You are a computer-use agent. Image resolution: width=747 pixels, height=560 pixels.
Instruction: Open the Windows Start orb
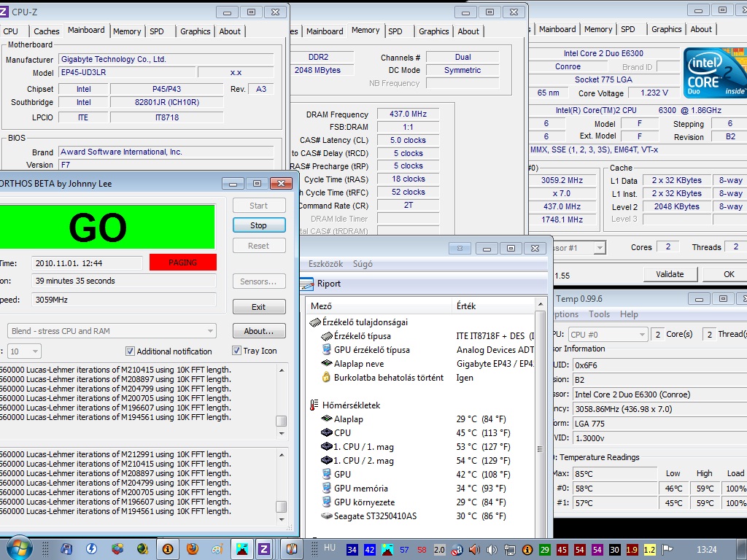point(19,548)
